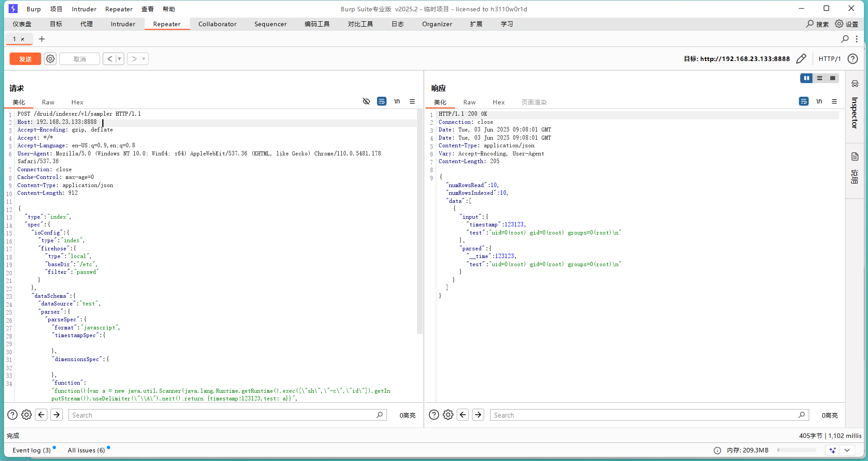868x461 pixels.
Task: Go to next request in history
Action: click(134, 59)
